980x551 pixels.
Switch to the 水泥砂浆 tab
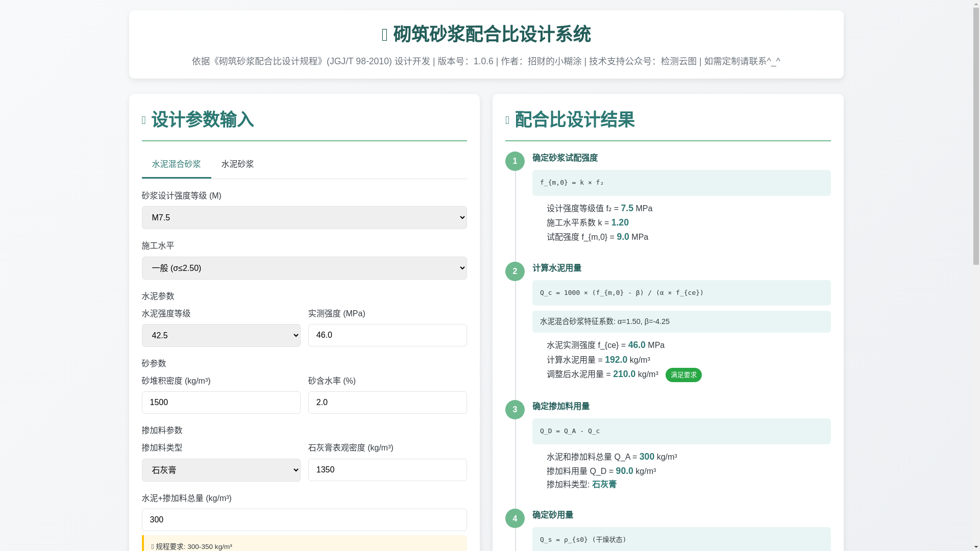coord(237,164)
